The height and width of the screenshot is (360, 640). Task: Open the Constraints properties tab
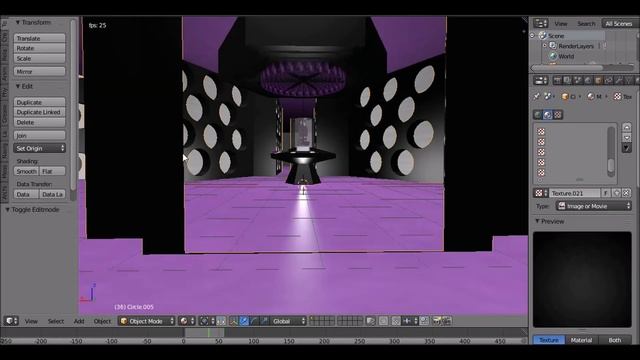(x=609, y=80)
